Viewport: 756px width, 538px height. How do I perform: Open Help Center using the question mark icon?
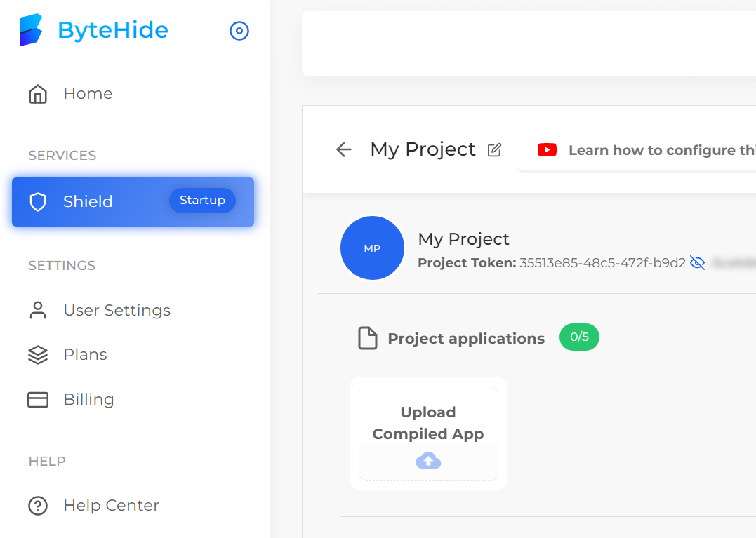coord(37,505)
